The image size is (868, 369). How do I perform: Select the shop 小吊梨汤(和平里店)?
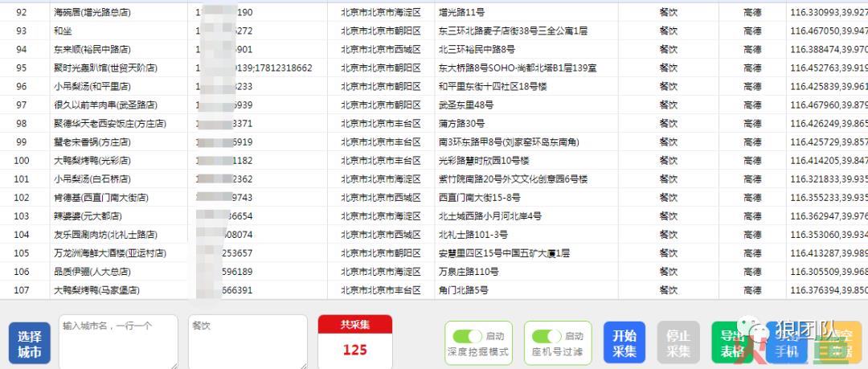click(x=92, y=87)
